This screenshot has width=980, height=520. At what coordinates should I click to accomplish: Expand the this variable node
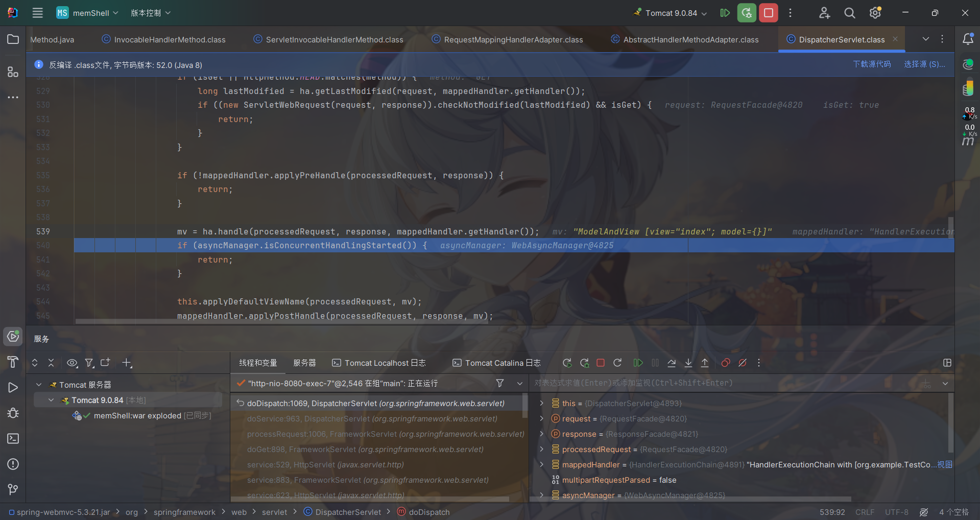(x=542, y=403)
